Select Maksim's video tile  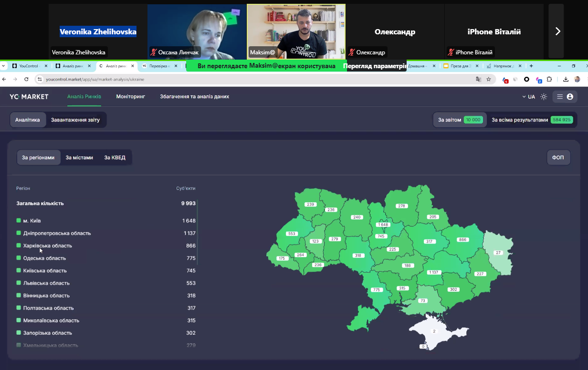[x=296, y=31]
